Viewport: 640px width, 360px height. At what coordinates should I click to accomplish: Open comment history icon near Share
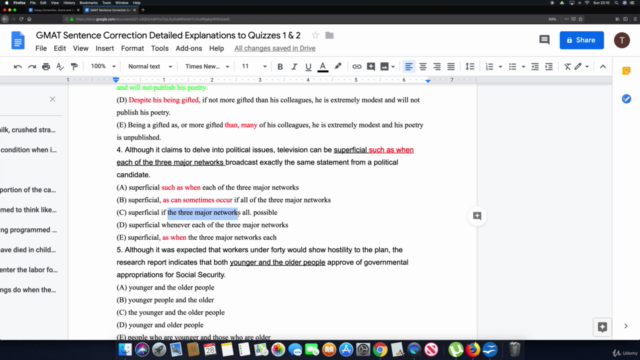[544, 40]
